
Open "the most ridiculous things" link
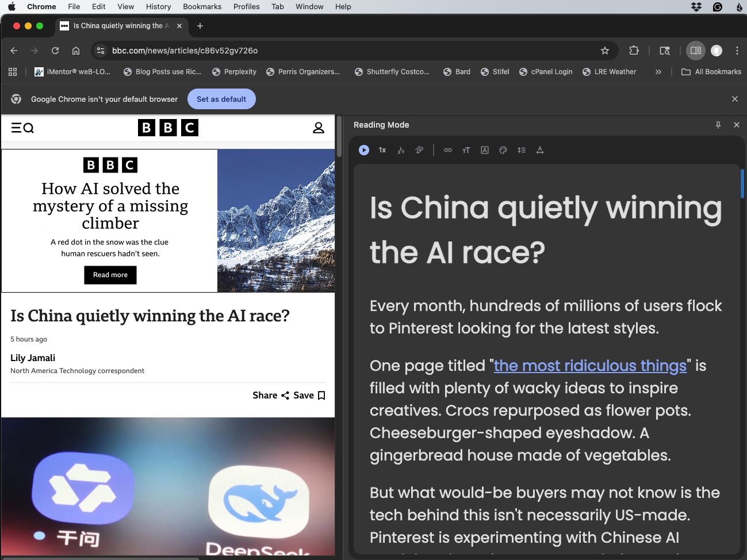coord(590,366)
